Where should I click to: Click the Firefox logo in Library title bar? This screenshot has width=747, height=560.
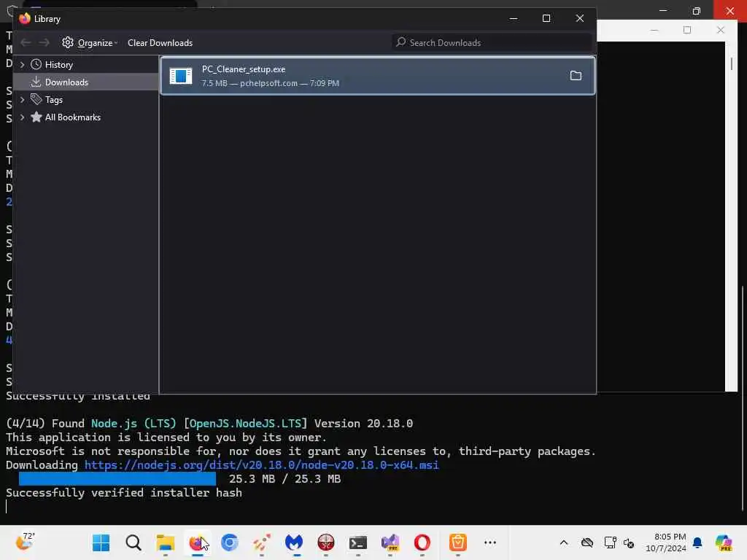point(25,18)
